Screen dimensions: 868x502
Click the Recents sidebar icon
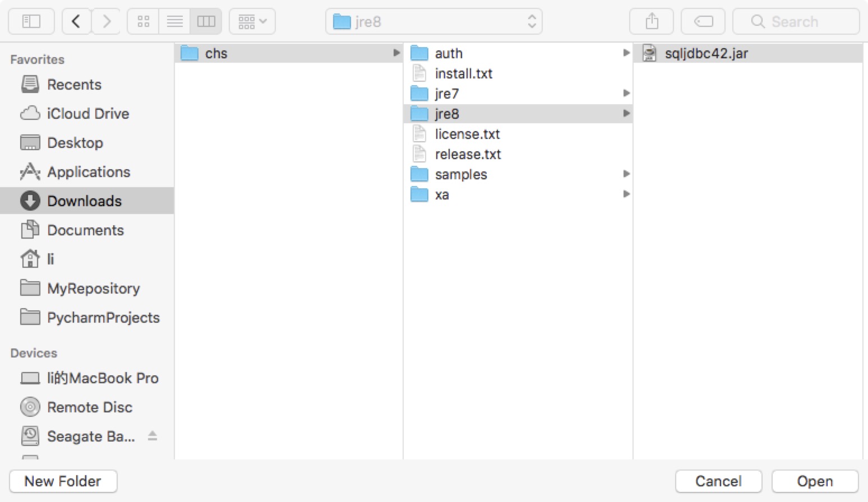(30, 85)
